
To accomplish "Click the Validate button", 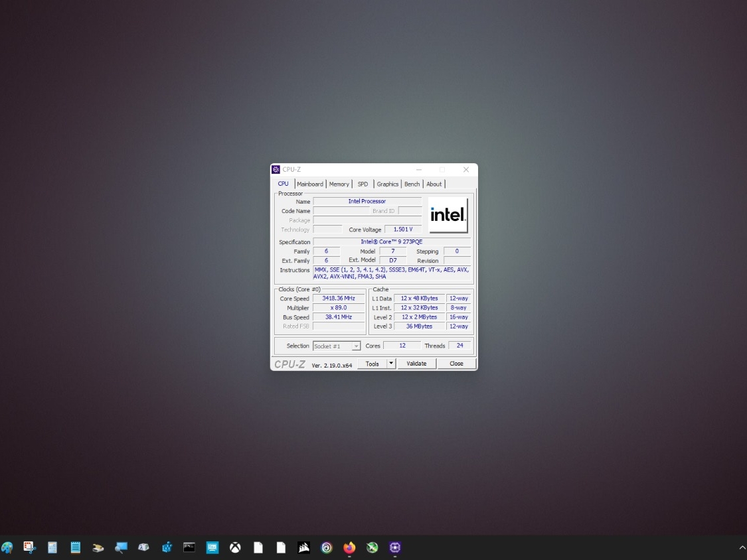I will [416, 364].
